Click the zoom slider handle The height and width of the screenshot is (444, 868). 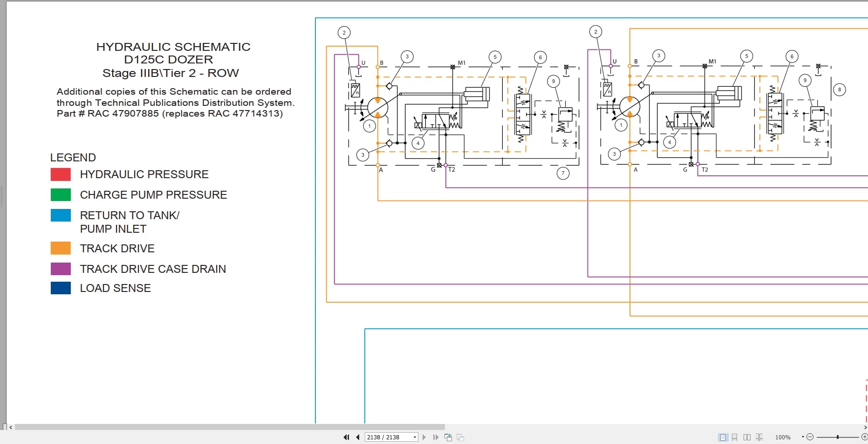coord(838,437)
